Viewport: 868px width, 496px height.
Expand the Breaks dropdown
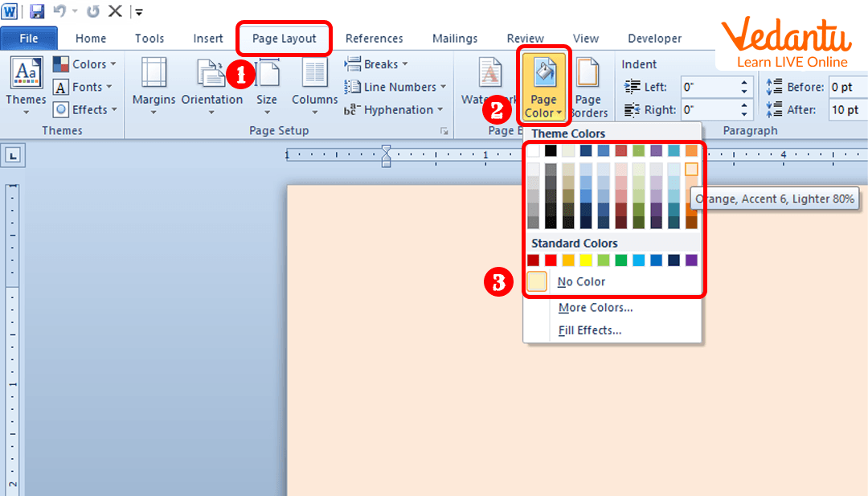point(377,64)
